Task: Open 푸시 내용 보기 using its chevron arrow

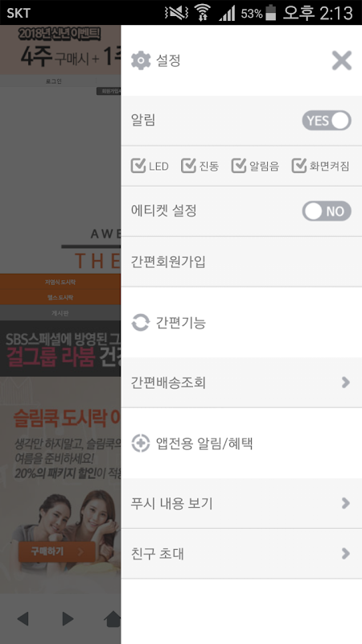Action: [x=346, y=503]
